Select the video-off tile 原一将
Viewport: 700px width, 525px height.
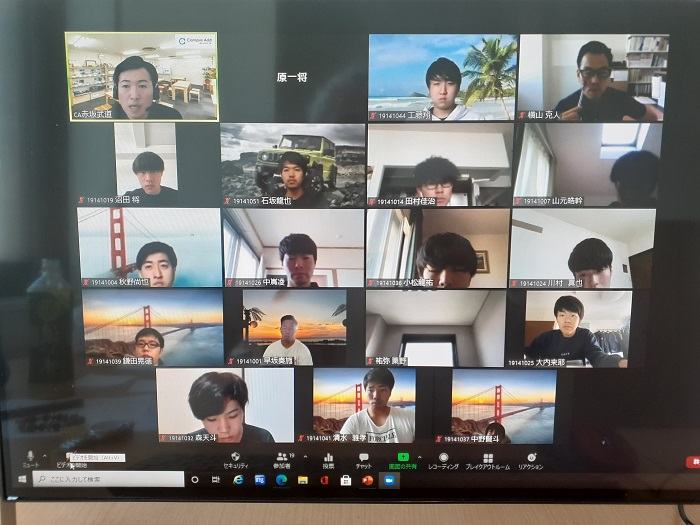[x=292, y=77]
